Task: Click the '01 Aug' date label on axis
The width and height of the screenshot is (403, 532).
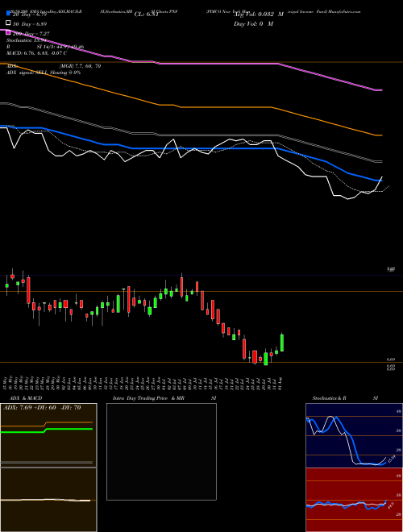Action: point(280,383)
